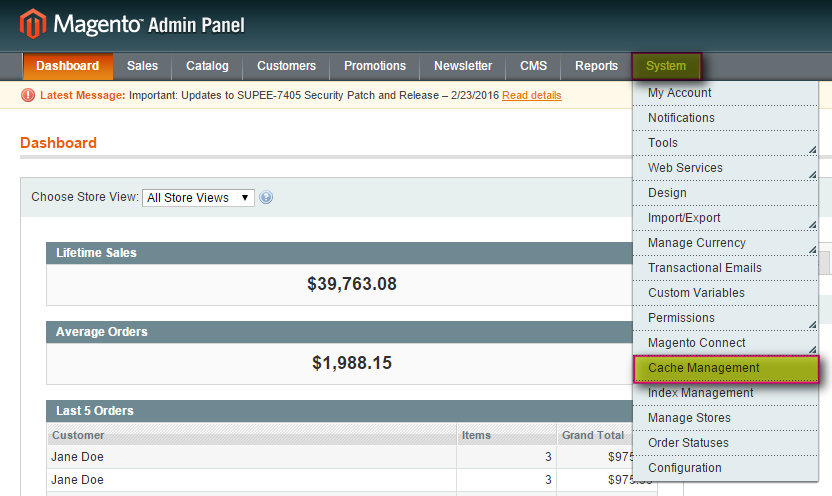Select the first Jane Doe order row
832x496 pixels.
point(340,457)
